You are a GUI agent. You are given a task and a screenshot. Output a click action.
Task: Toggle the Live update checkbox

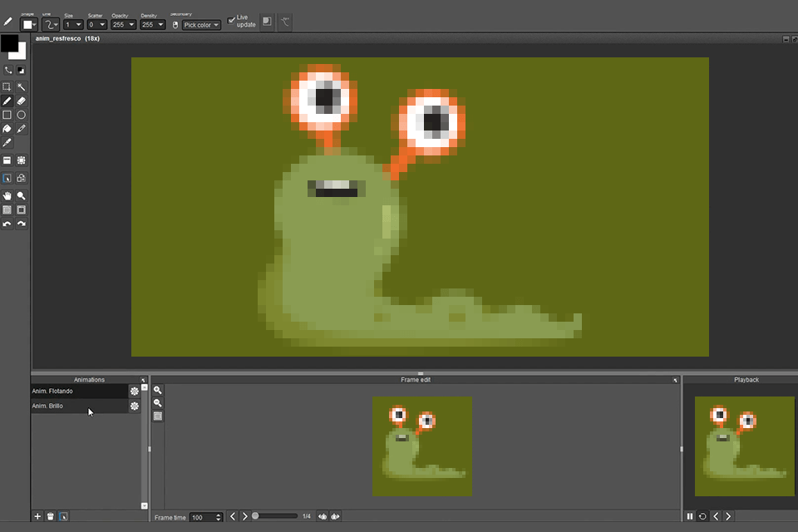tap(231, 21)
